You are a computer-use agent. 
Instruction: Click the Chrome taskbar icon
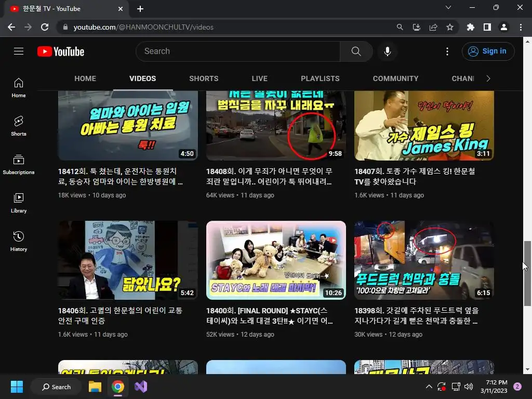tap(118, 387)
